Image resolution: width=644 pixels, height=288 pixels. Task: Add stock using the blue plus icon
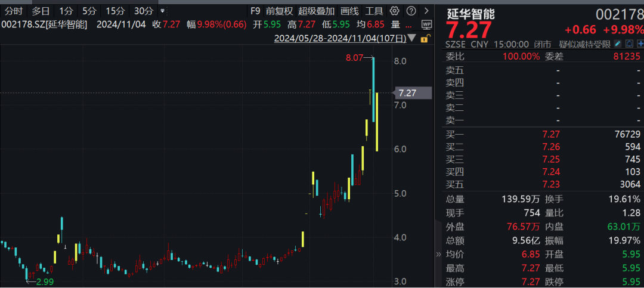coord(639,44)
